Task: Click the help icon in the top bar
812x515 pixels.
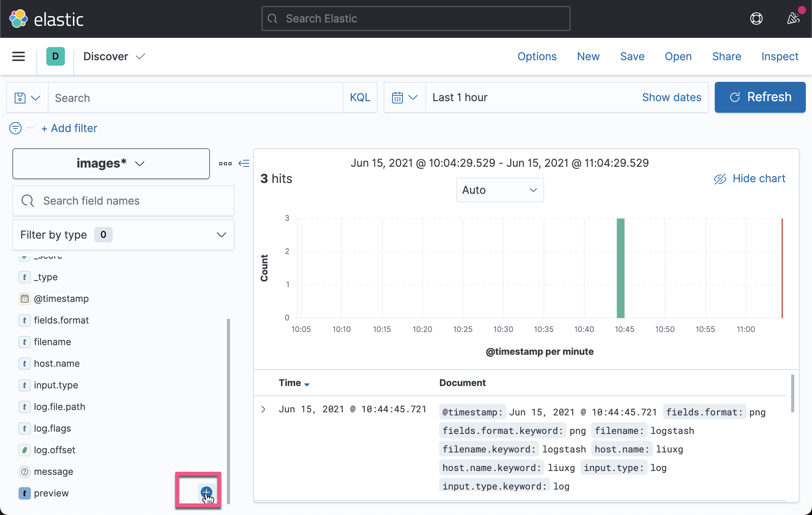Action: coord(757,19)
